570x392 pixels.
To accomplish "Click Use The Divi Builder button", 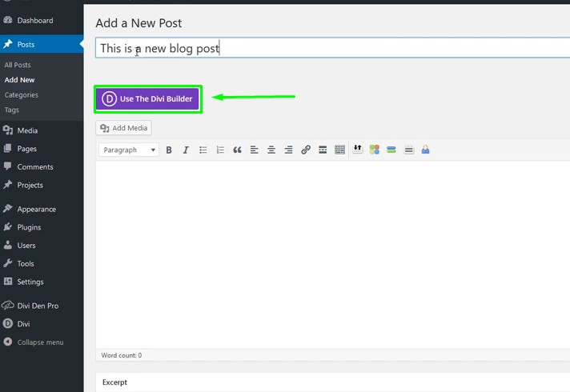I will click(x=147, y=99).
